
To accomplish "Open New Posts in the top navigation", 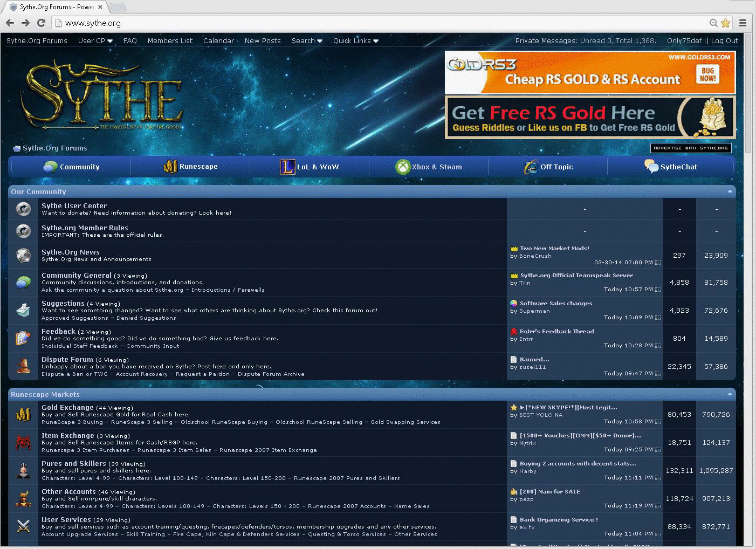I will pos(263,40).
